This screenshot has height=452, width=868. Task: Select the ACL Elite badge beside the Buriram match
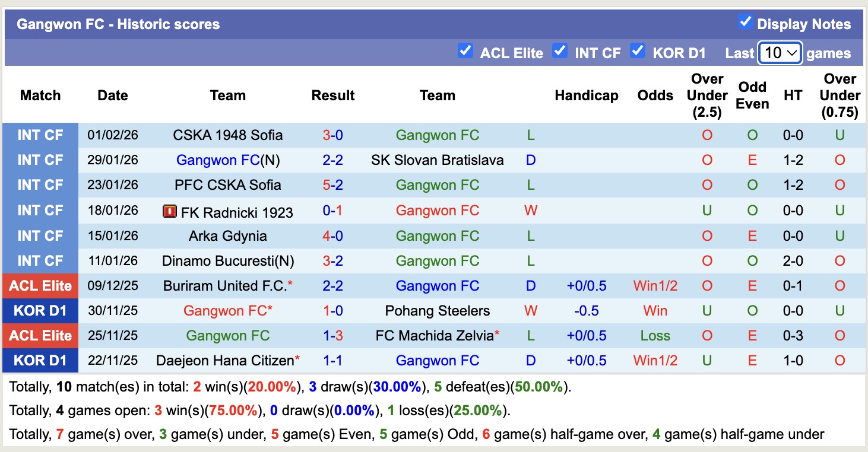(40, 285)
